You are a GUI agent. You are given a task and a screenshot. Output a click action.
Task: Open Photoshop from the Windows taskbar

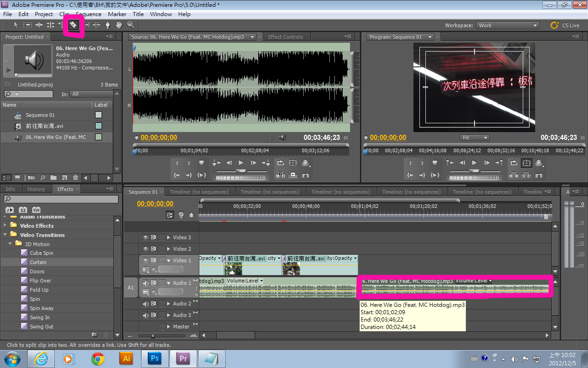click(x=154, y=358)
